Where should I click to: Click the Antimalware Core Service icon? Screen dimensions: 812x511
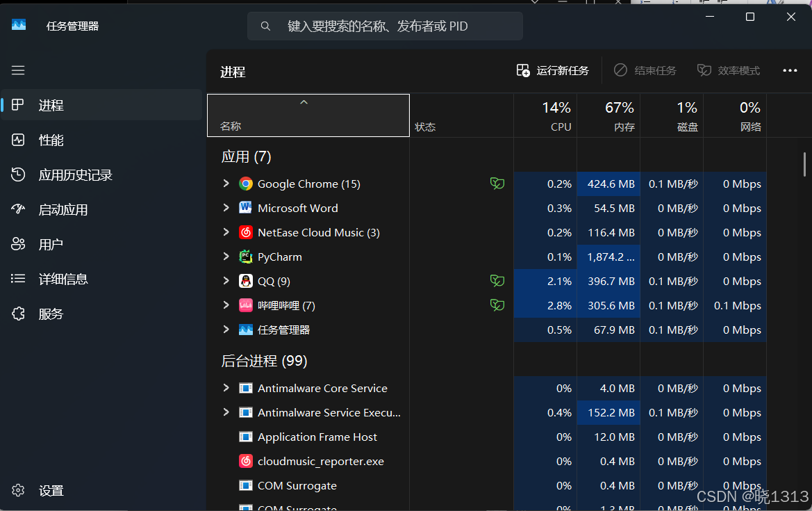[245, 388]
